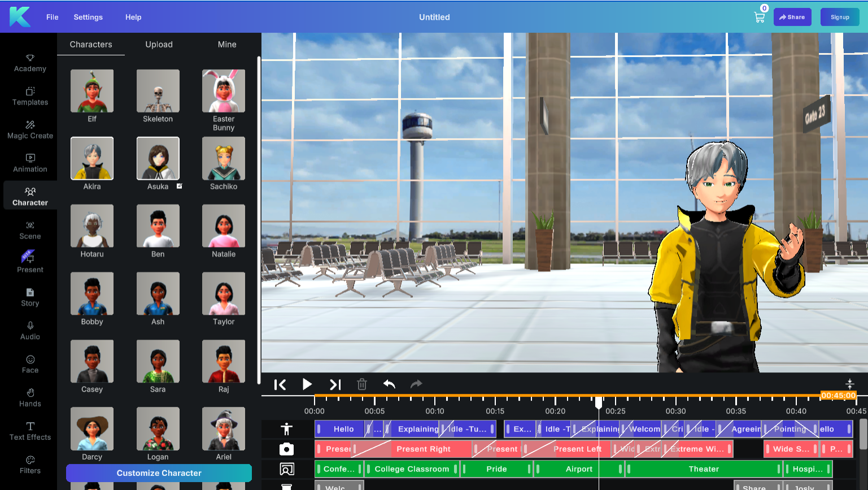Image resolution: width=868 pixels, height=490 pixels.
Task: Open the Hands sidebar tool
Action: [x=30, y=397]
